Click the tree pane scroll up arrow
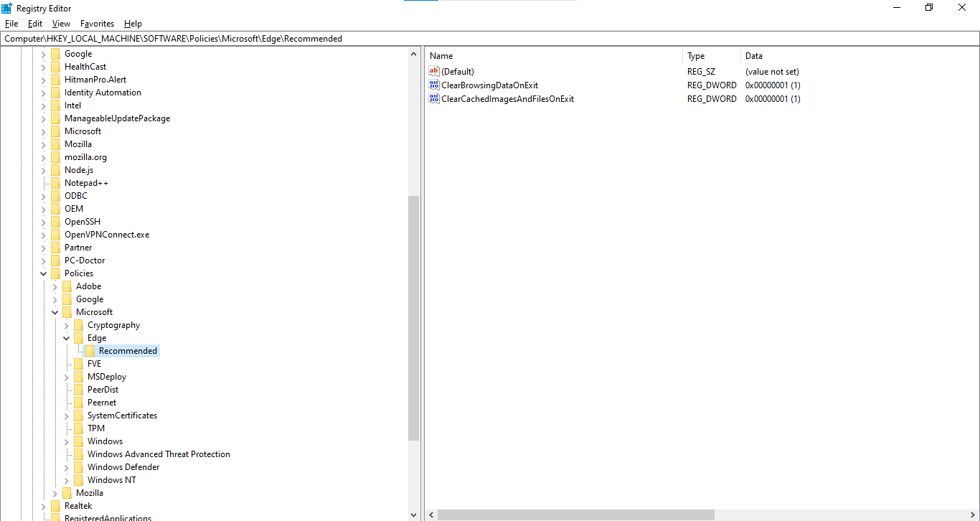 click(x=413, y=54)
